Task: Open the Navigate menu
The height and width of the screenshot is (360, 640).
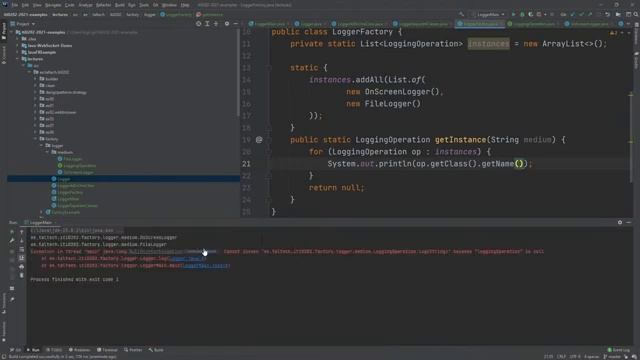Action: [53, 5]
